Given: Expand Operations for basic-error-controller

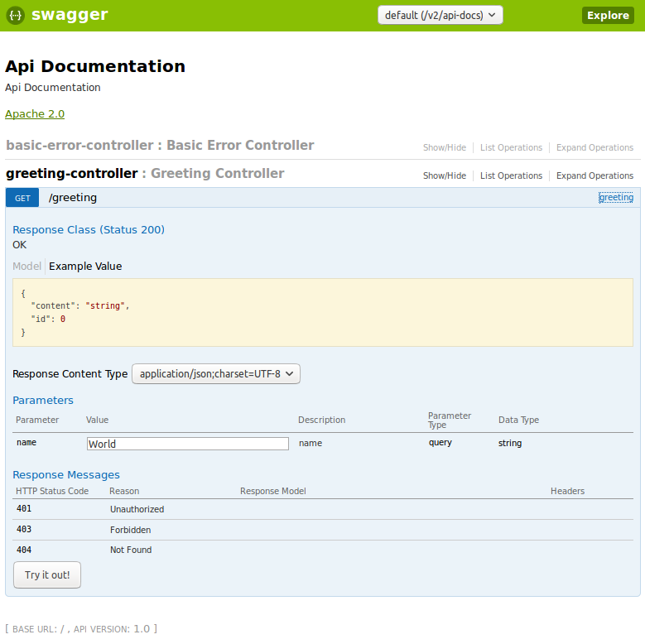Looking at the screenshot, I should pyautogui.click(x=594, y=147).
